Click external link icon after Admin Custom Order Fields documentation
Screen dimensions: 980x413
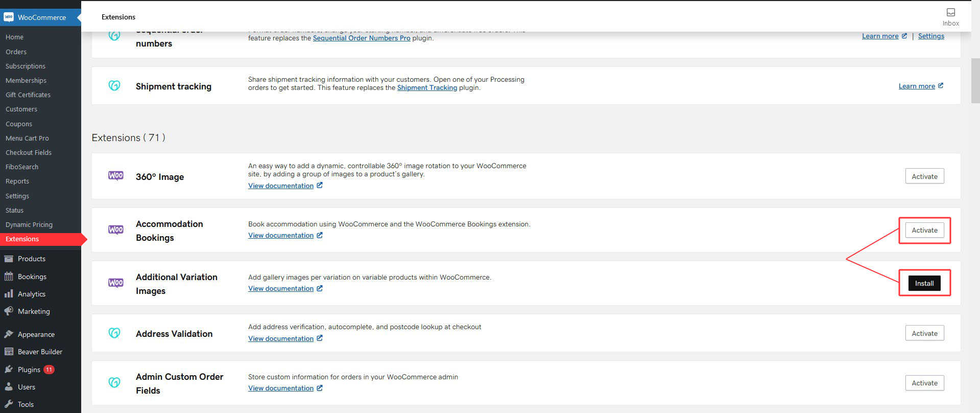tap(320, 388)
